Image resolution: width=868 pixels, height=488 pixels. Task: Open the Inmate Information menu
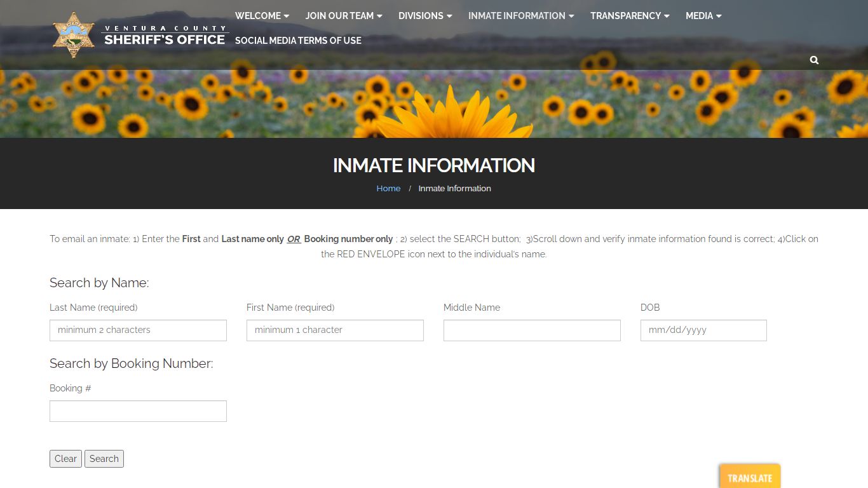pos(521,16)
